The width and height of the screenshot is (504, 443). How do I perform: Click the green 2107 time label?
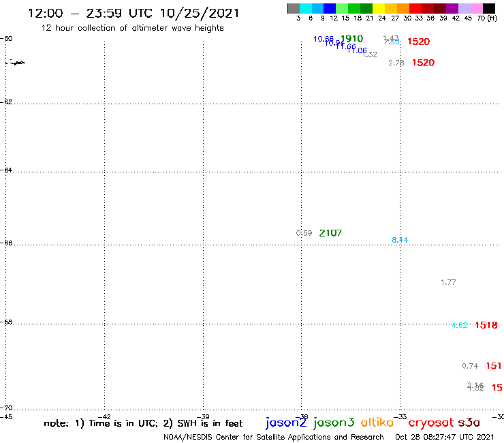(330, 233)
